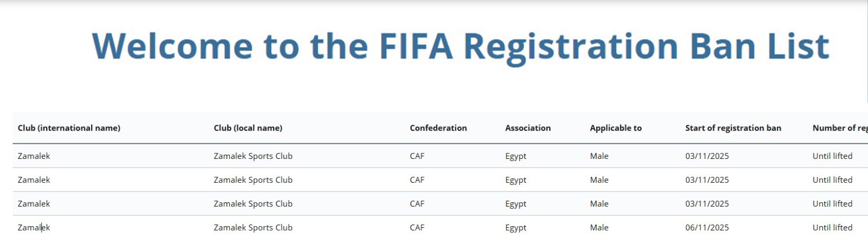This screenshot has width=868, height=250.
Task: Click 03/11/2025 date in the first row
Action: 707,156
